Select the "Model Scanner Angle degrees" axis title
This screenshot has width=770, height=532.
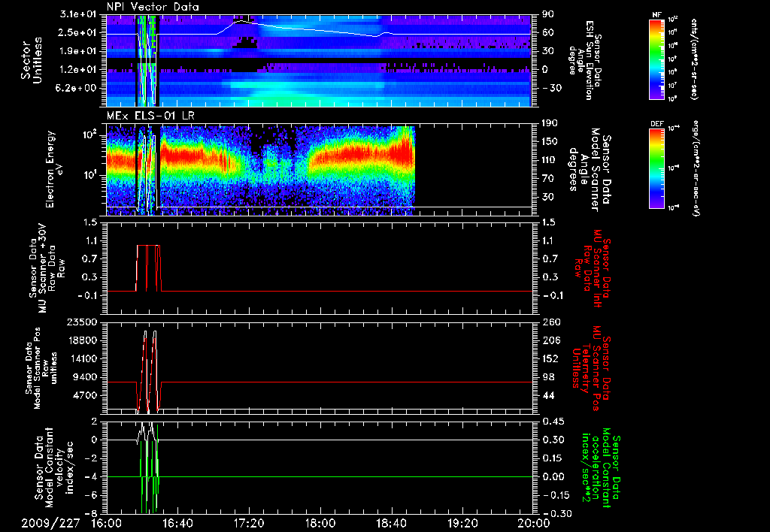coord(590,169)
